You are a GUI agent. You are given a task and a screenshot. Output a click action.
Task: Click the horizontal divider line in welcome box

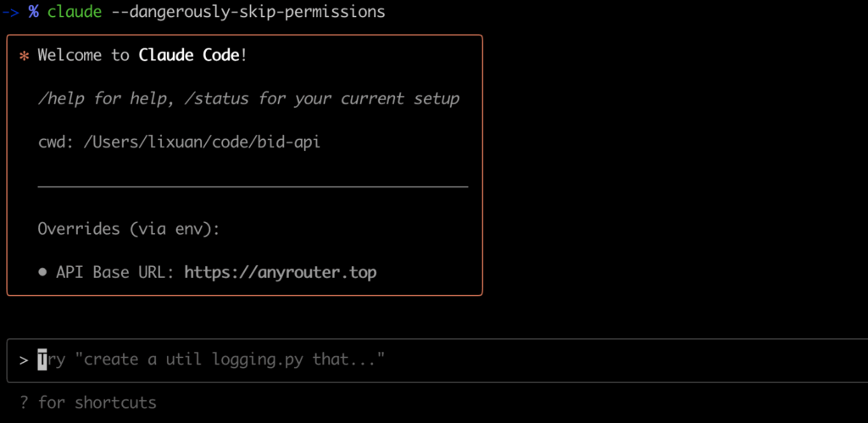pos(253,187)
